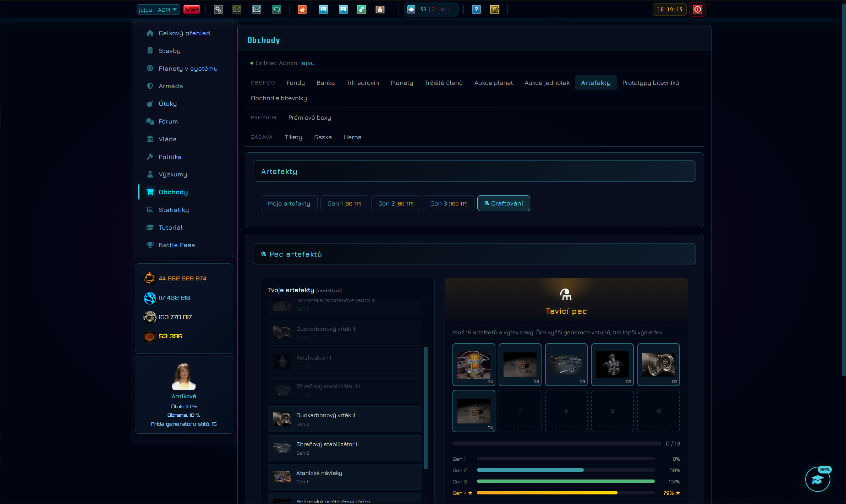Open the jajau - ADM account dropdown

point(158,10)
